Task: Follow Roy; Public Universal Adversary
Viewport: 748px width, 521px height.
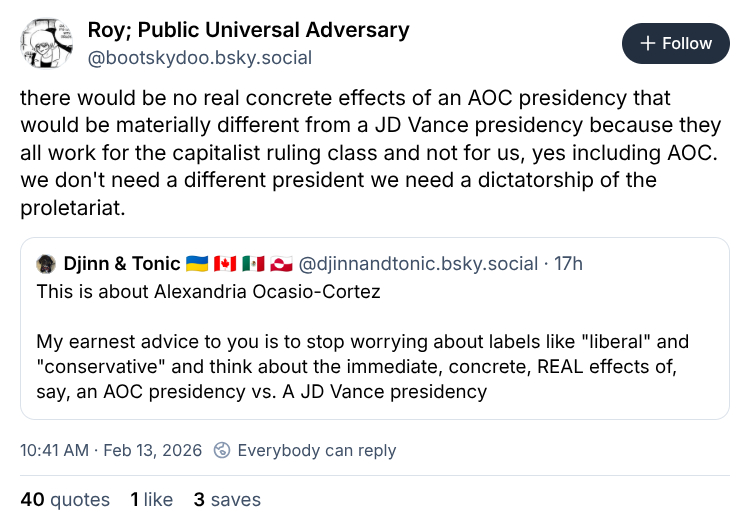Action: point(676,44)
